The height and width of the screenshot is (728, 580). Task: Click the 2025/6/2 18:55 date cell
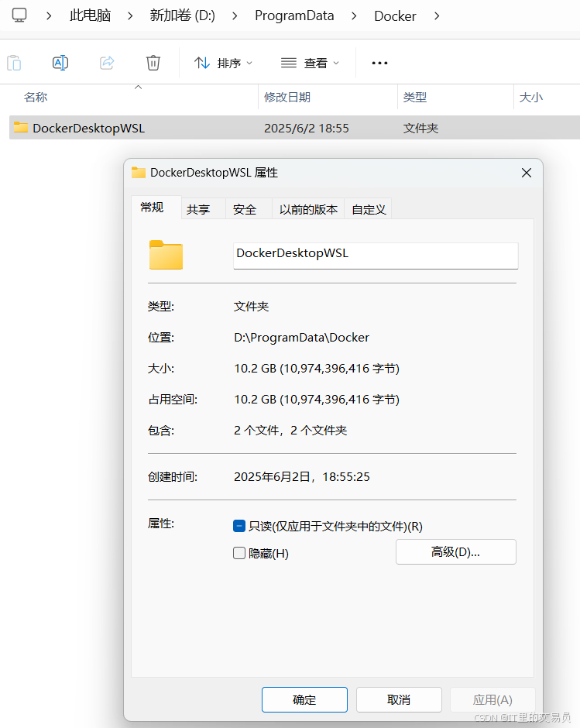[x=307, y=128]
